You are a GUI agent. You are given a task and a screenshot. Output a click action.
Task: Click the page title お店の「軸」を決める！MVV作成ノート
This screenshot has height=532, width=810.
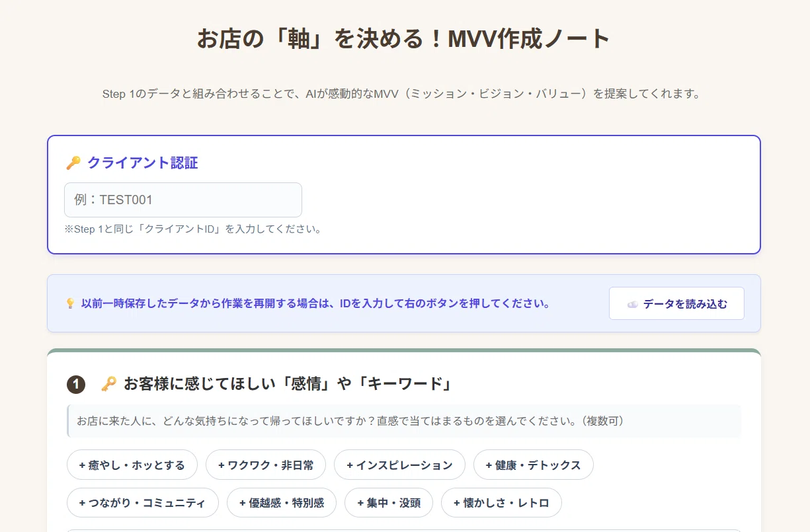pyautogui.click(x=404, y=38)
